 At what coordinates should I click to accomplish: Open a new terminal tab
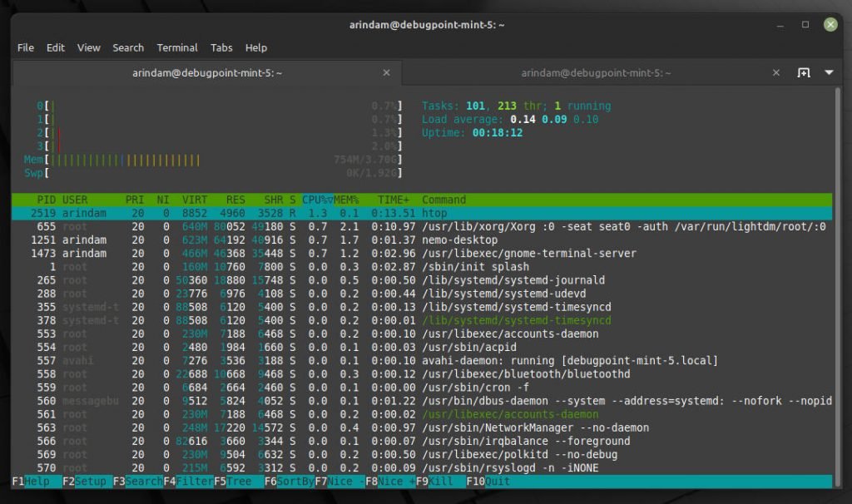[804, 73]
